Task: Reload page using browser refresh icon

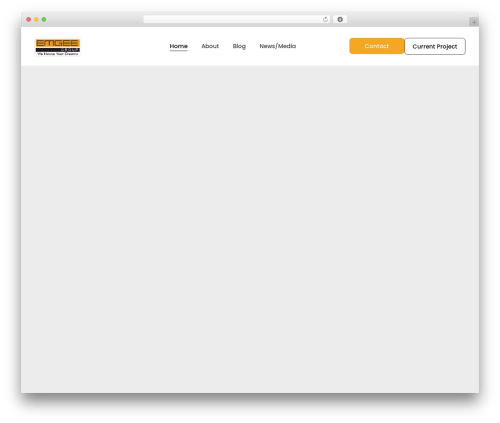Action: (x=325, y=19)
